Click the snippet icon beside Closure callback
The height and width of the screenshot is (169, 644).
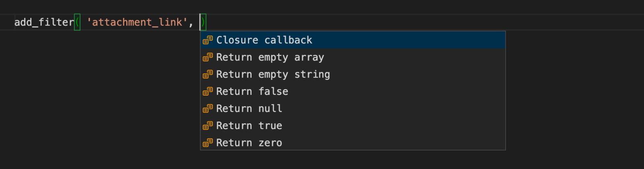(208, 40)
